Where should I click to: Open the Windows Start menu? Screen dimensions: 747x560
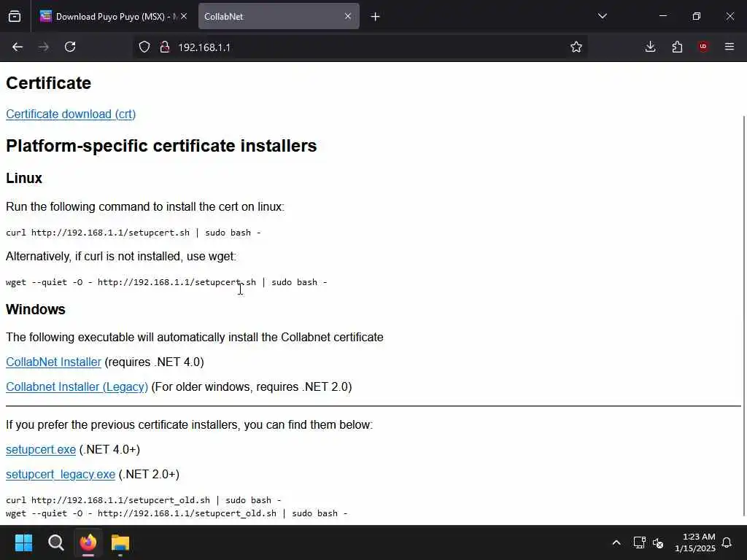click(23, 542)
